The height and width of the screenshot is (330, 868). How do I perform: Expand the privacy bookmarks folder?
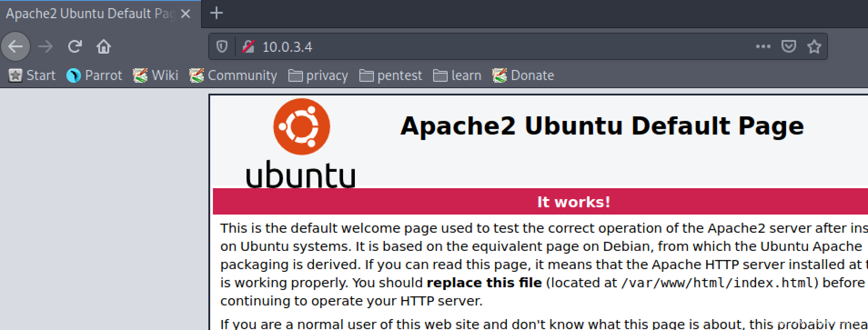click(318, 75)
